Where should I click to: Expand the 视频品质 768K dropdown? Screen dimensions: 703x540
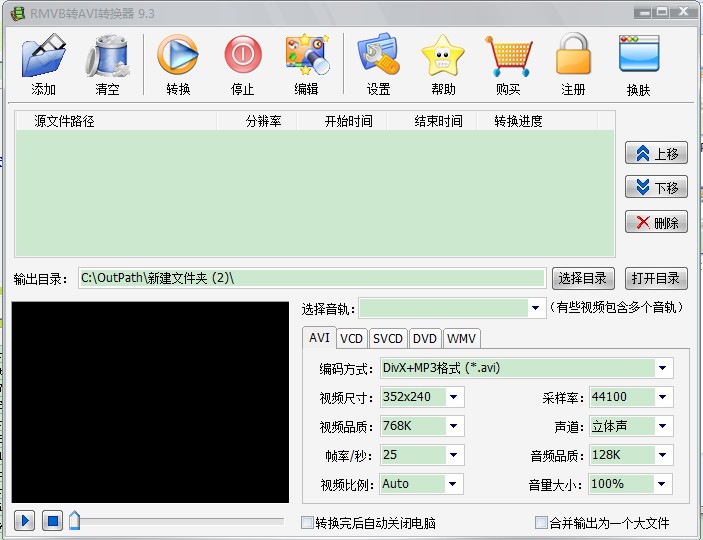[454, 426]
